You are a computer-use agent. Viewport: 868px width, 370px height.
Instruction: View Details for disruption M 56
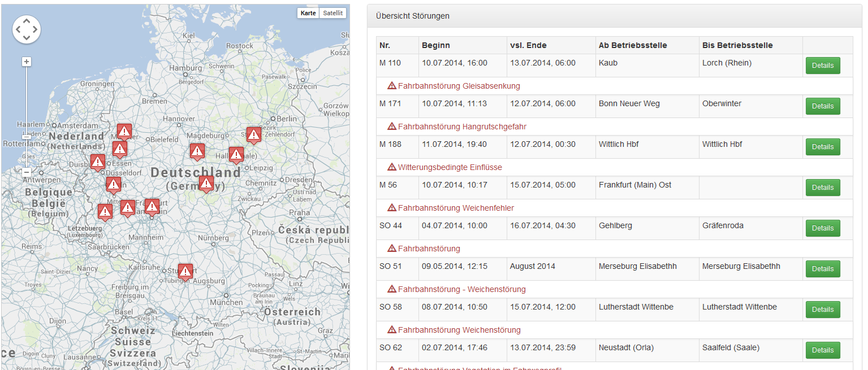[x=823, y=188]
